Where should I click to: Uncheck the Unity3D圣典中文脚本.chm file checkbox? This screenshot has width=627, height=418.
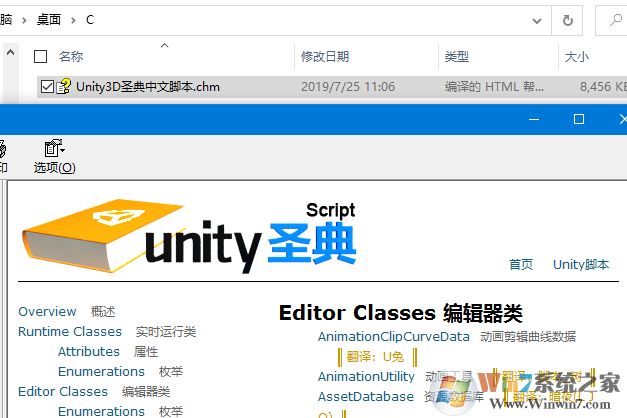(47, 86)
